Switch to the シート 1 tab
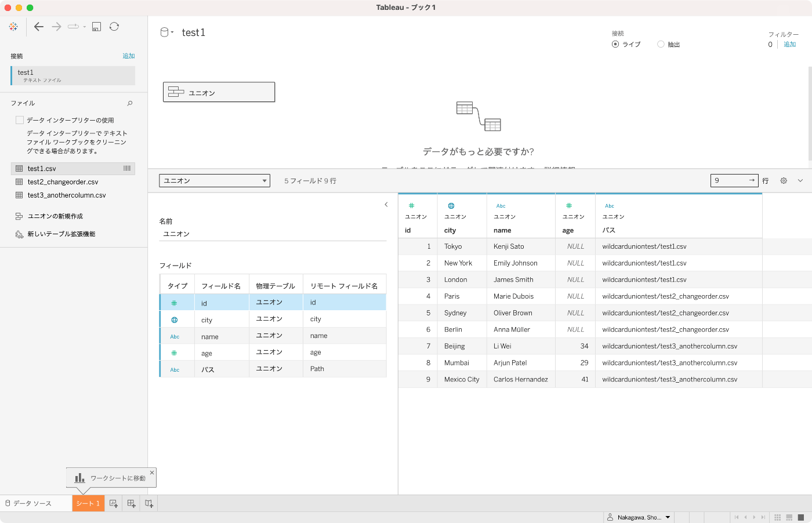Image resolution: width=812 pixels, height=523 pixels. (88, 503)
